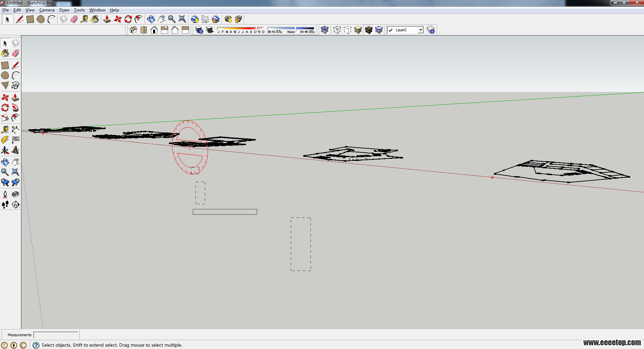Select the Arc tool in left palette
The image size is (644, 349).
(15, 75)
